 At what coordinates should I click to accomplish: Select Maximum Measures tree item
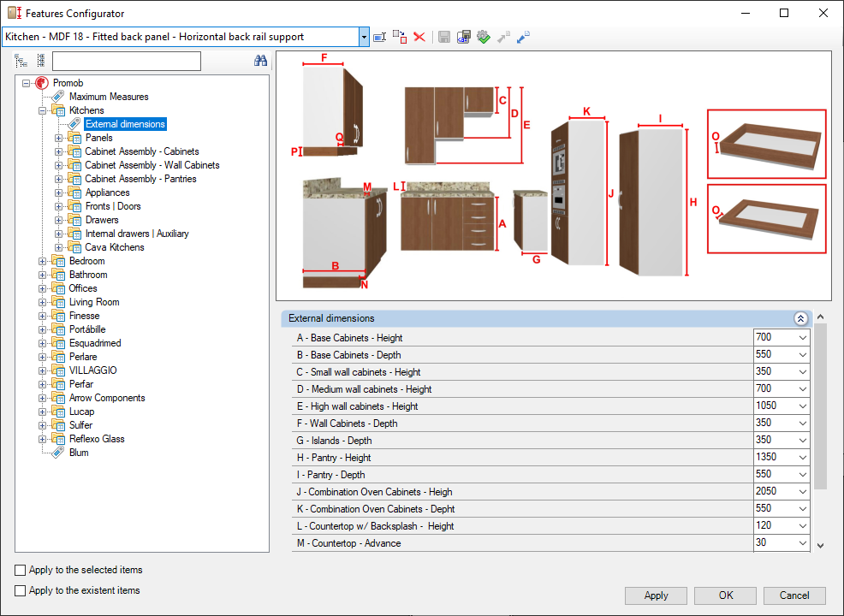coord(109,97)
